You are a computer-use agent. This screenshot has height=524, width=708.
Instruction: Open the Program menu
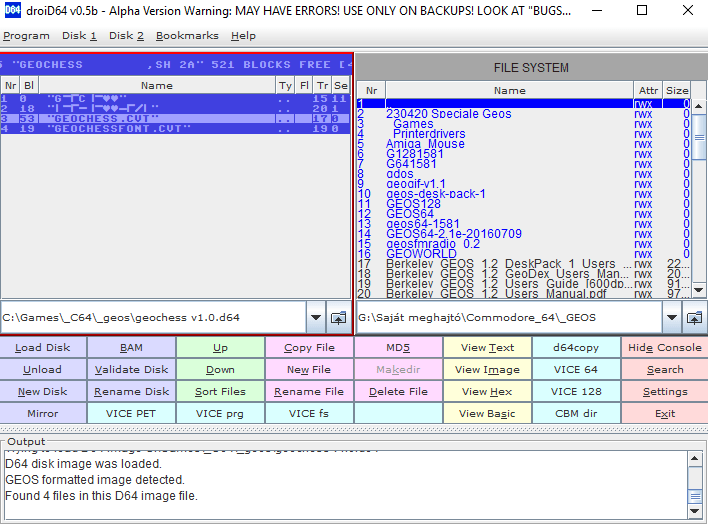[x=26, y=35]
